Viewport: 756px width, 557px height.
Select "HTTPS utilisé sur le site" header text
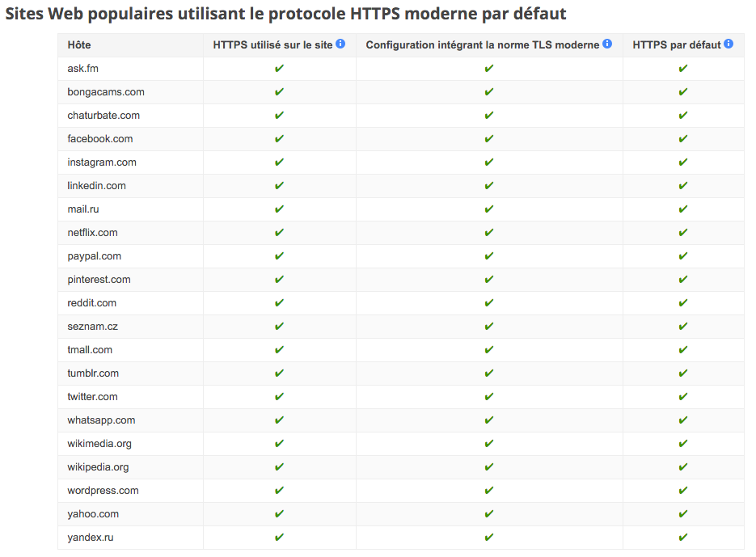(272, 45)
